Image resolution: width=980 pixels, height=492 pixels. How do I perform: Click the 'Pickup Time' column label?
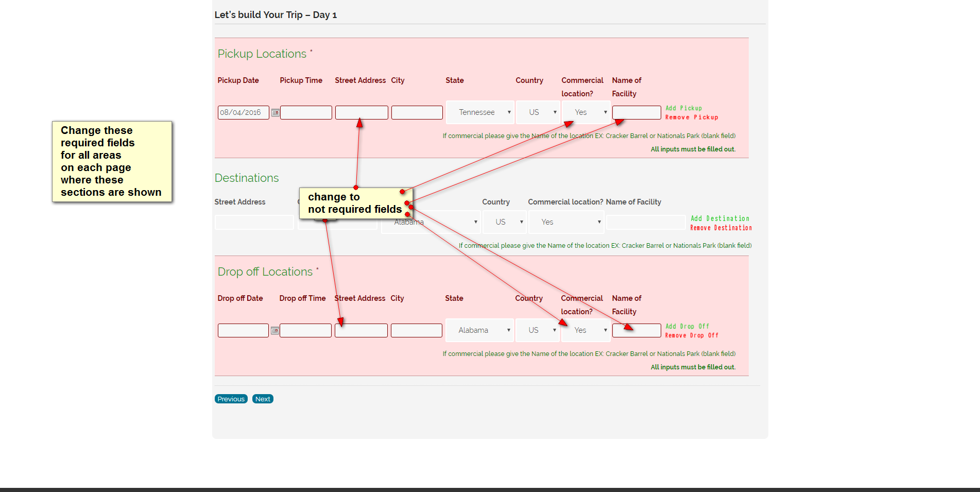point(301,80)
